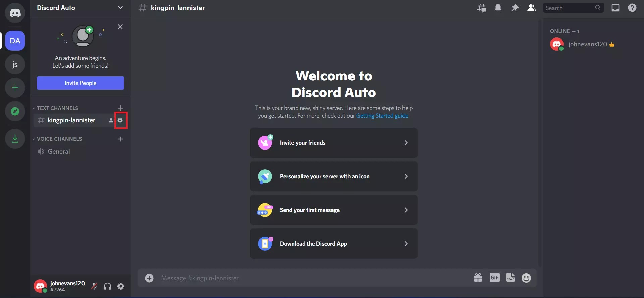Click Personalize your server with an icon
Viewport: 644px width, 298px height.
[334, 176]
